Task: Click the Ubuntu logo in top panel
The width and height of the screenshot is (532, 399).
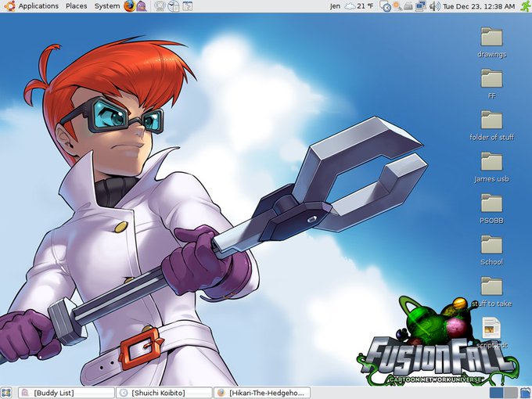Action: pos(9,6)
